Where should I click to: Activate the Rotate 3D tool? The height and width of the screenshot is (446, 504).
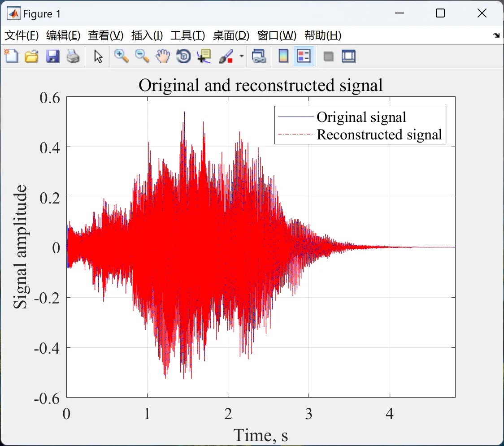coord(183,56)
